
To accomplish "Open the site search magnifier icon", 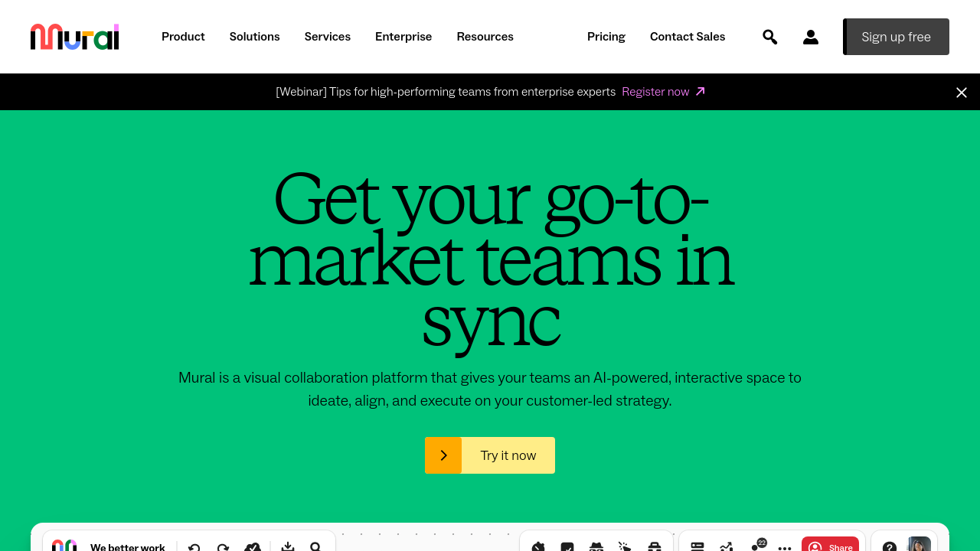I will tap(769, 37).
